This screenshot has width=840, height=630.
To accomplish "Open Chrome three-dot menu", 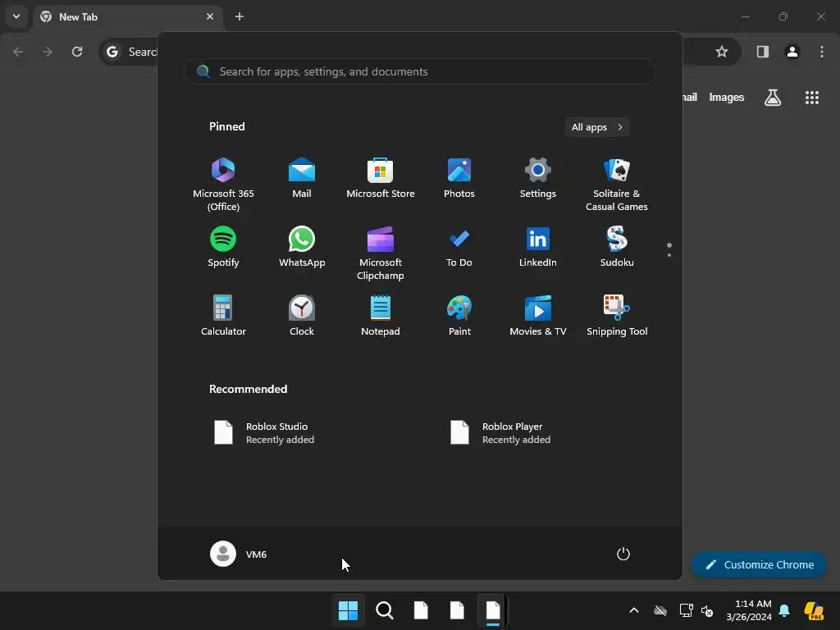I will (x=822, y=52).
